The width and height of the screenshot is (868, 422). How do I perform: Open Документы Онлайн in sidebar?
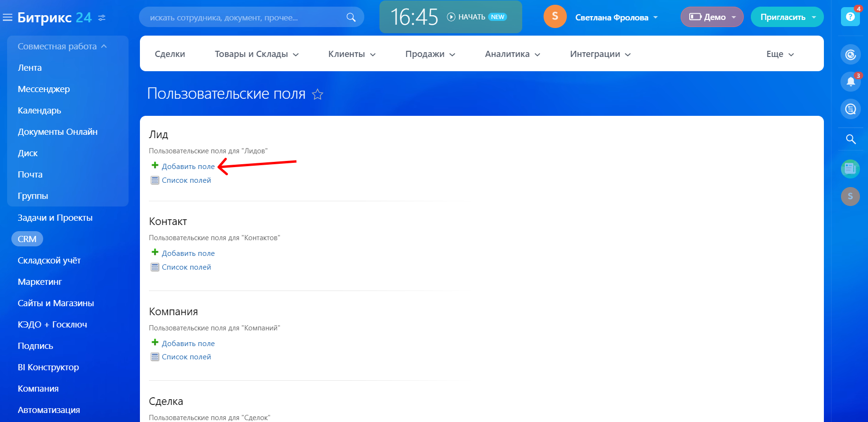pyautogui.click(x=57, y=132)
